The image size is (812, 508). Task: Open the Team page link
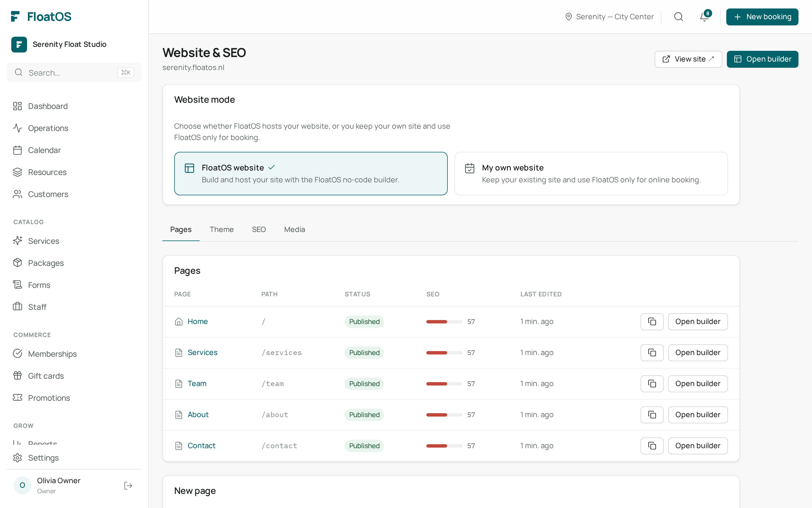point(197,383)
